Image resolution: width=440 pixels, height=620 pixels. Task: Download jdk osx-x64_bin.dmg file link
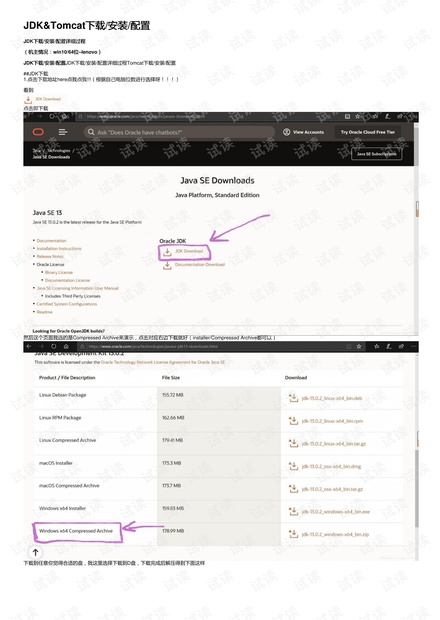(x=331, y=467)
